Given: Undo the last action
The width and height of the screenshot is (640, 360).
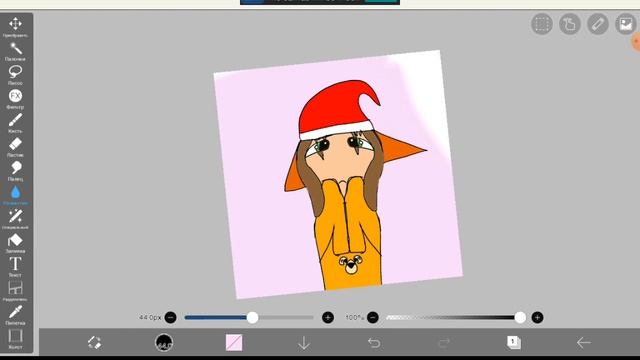Looking at the screenshot, I should pyautogui.click(x=374, y=343).
